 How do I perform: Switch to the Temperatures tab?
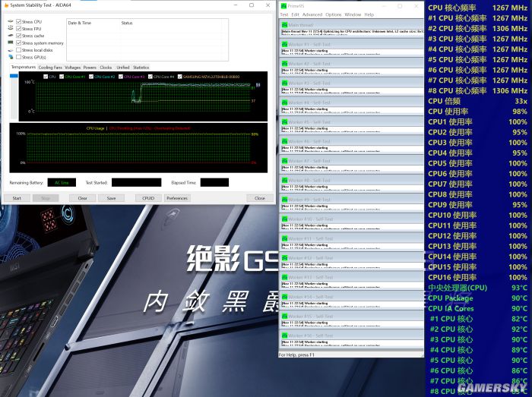(23, 67)
